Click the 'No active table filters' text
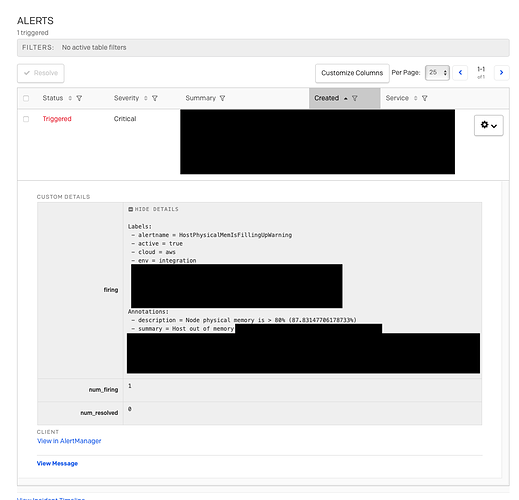 [94, 48]
